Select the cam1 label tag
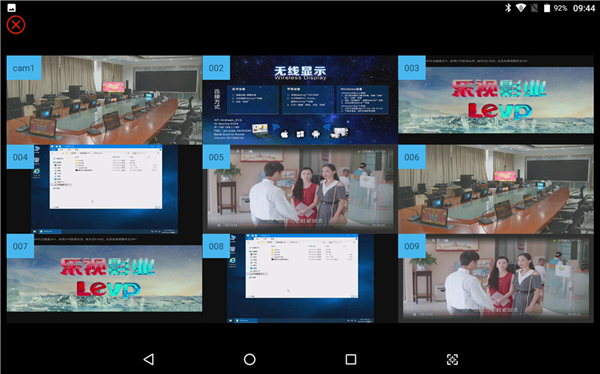This screenshot has height=374, width=600. (x=24, y=68)
